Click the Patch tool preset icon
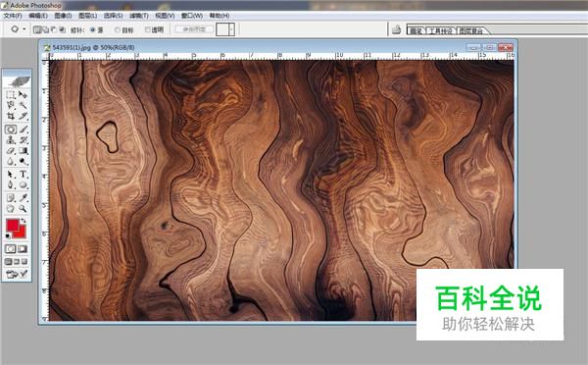The height and width of the screenshot is (365, 588). click(x=15, y=28)
